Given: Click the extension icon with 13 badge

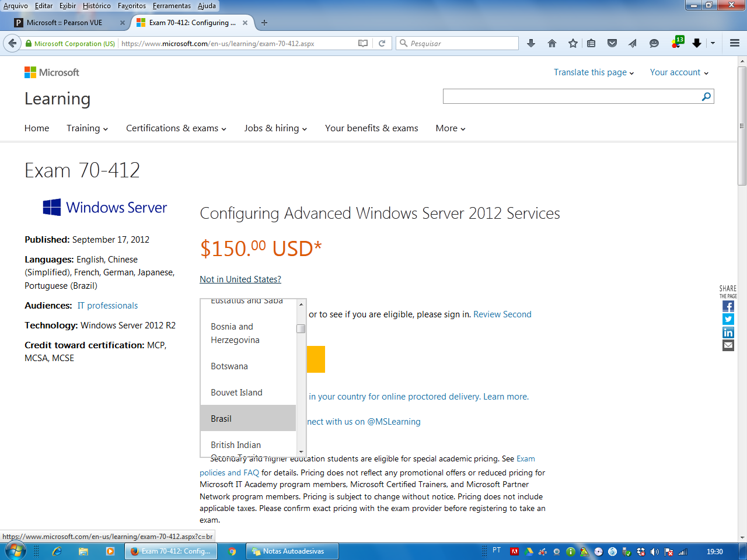Looking at the screenshot, I should [x=677, y=42].
